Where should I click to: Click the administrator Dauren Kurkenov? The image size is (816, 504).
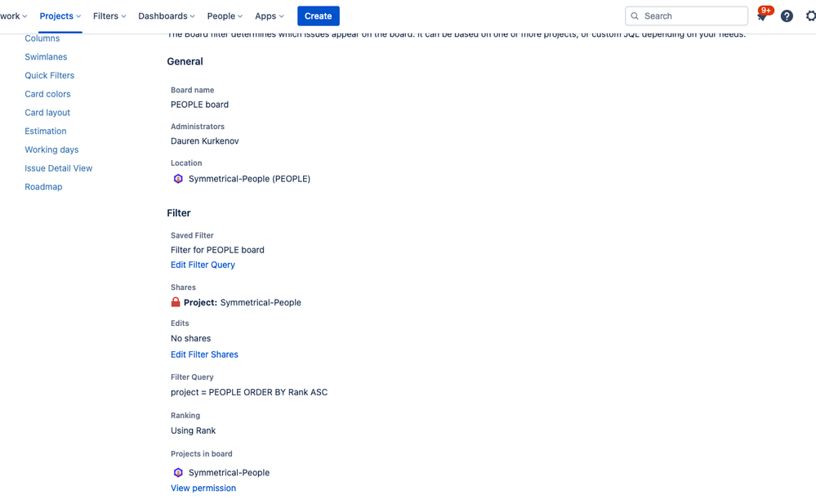(x=205, y=141)
